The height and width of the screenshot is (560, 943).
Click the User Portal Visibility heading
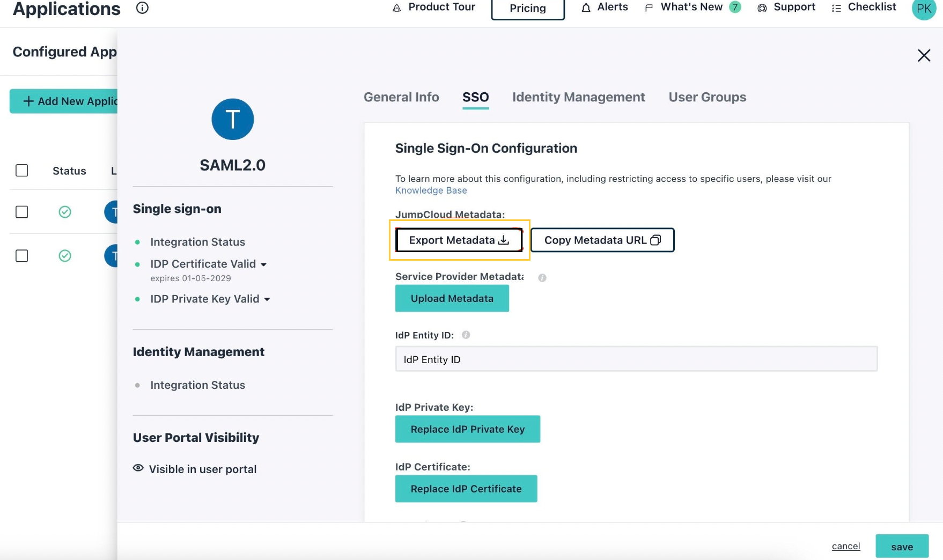(x=196, y=438)
